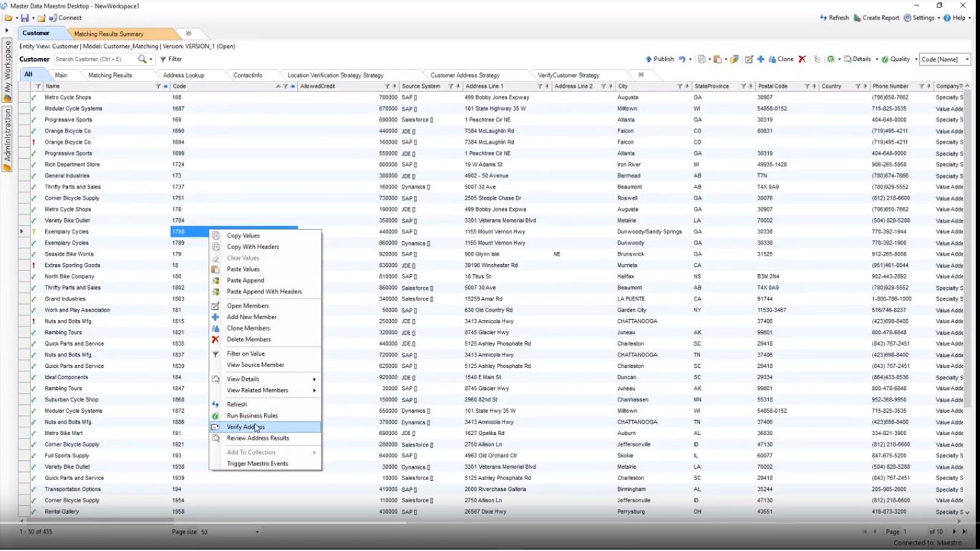Click the filter icon on Name column
This screenshot has width=980, height=551.
tap(158, 87)
